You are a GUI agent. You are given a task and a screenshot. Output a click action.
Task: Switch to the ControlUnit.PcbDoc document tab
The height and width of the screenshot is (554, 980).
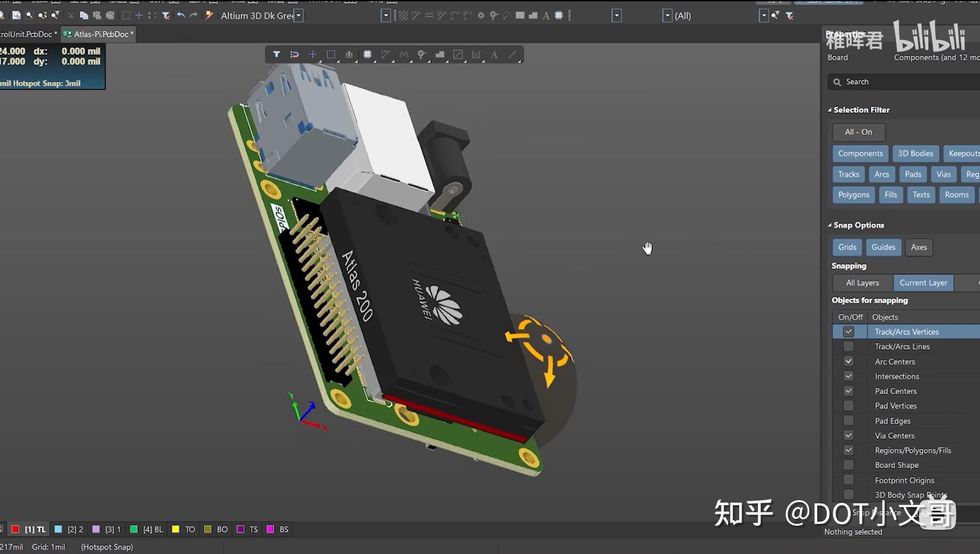[29, 34]
